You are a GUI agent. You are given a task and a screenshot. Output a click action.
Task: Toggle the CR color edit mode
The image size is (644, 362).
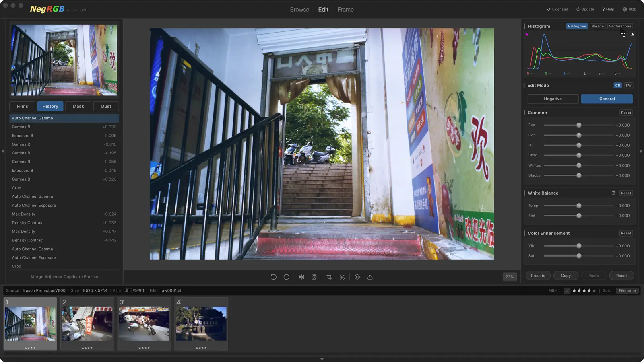tap(617, 86)
